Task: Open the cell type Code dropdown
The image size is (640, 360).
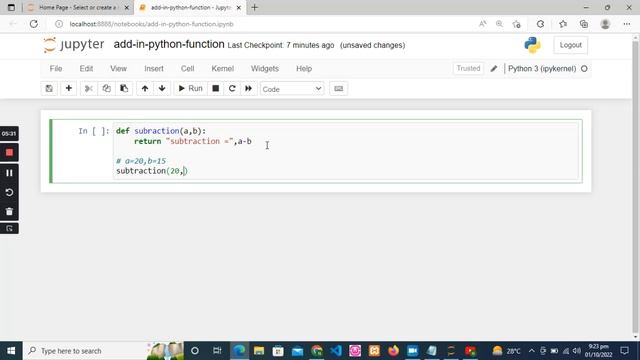Action: [292, 89]
